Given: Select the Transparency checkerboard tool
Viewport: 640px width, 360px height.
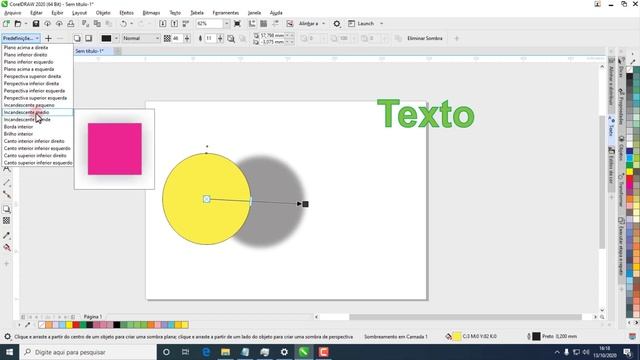Looking at the screenshot, I should click(7, 221).
